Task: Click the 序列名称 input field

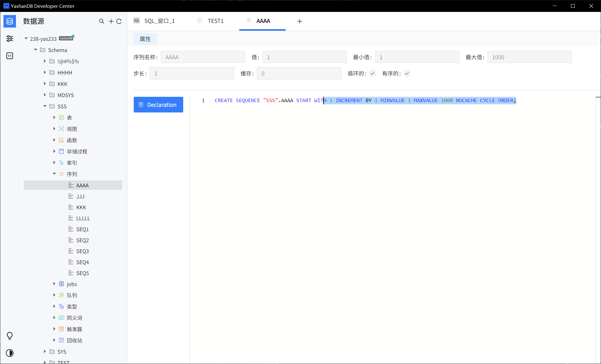Action: coord(203,57)
